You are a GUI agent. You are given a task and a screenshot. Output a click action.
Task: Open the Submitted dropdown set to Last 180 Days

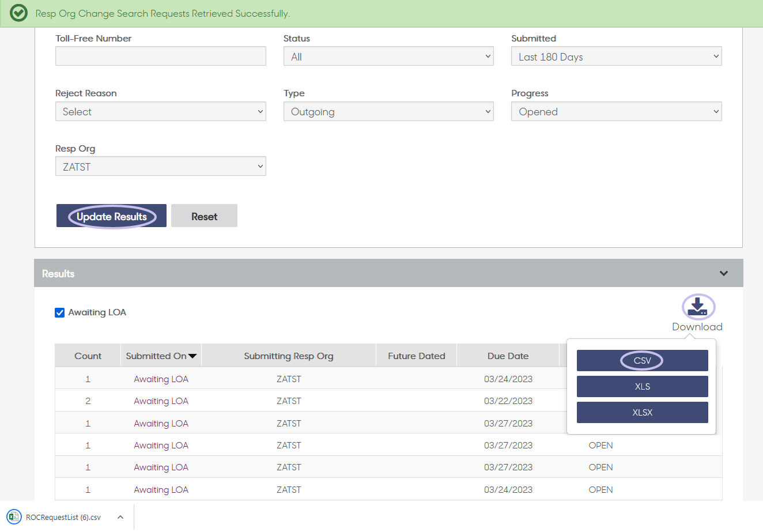point(616,56)
